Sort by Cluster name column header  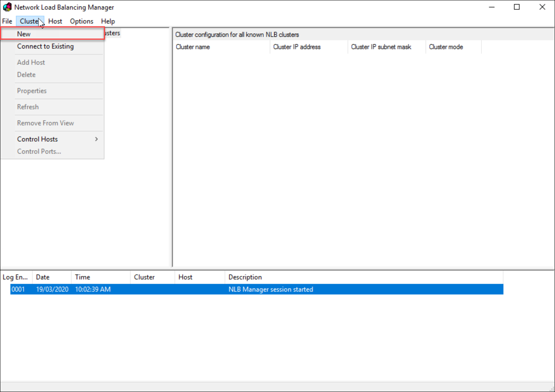click(x=193, y=47)
